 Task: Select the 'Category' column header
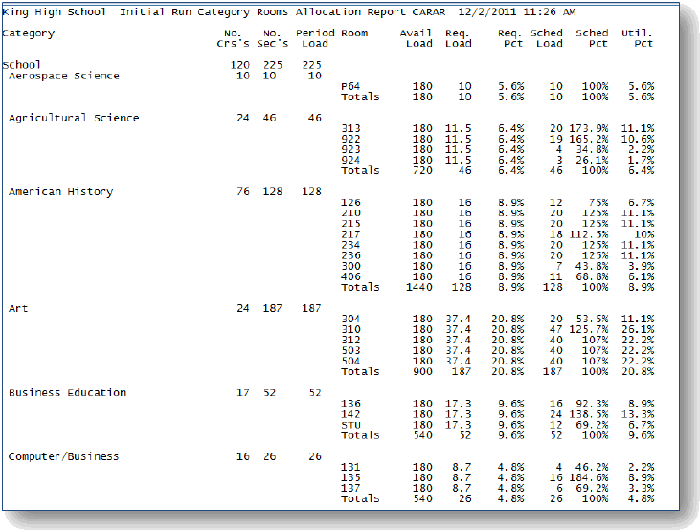[30, 33]
